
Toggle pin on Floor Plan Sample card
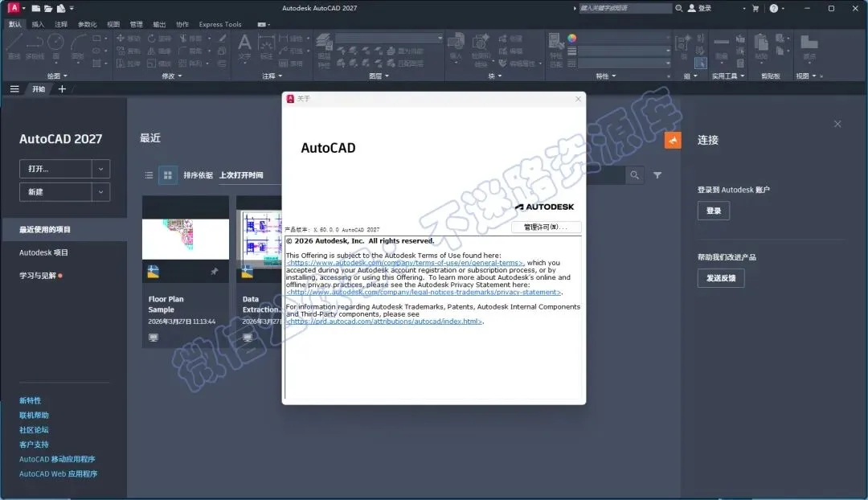tap(215, 272)
